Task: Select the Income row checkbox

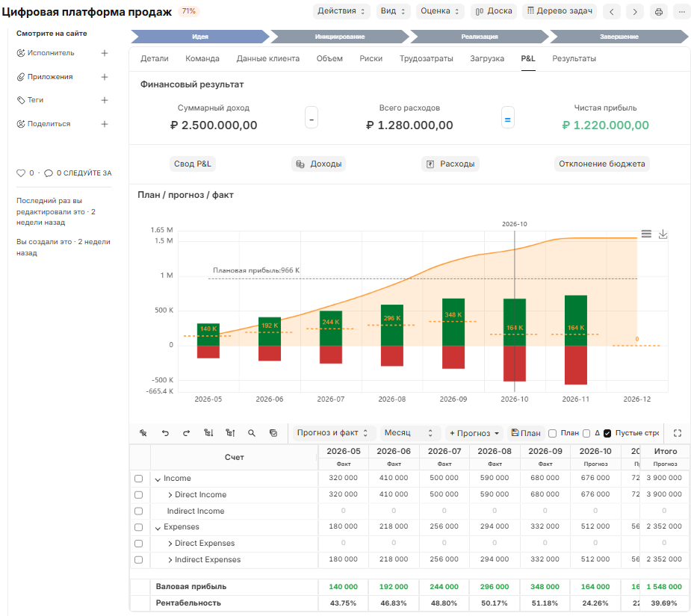Action: [x=139, y=479]
